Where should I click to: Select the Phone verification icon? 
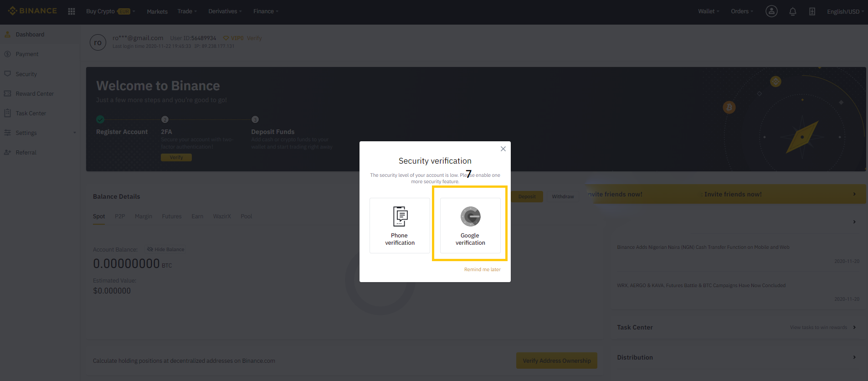pyautogui.click(x=400, y=216)
